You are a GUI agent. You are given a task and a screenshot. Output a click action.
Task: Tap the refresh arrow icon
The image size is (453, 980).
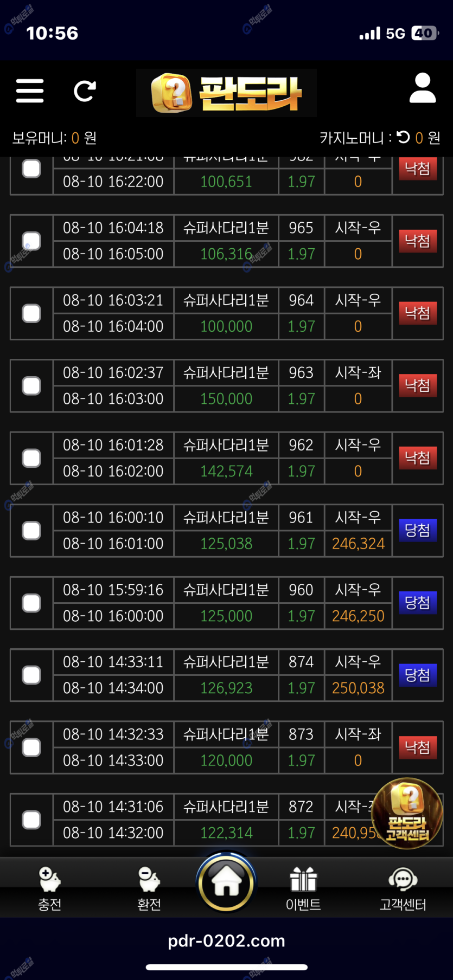pos(85,91)
